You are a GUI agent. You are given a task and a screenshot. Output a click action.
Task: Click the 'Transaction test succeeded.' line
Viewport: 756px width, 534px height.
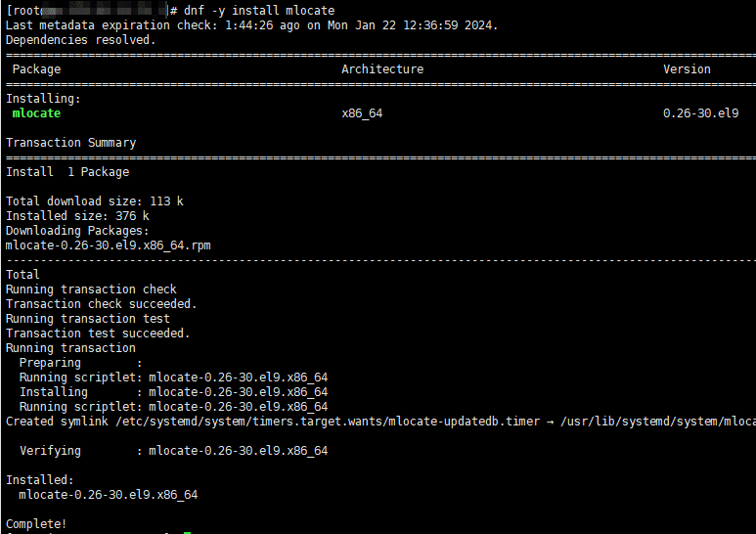point(98,334)
